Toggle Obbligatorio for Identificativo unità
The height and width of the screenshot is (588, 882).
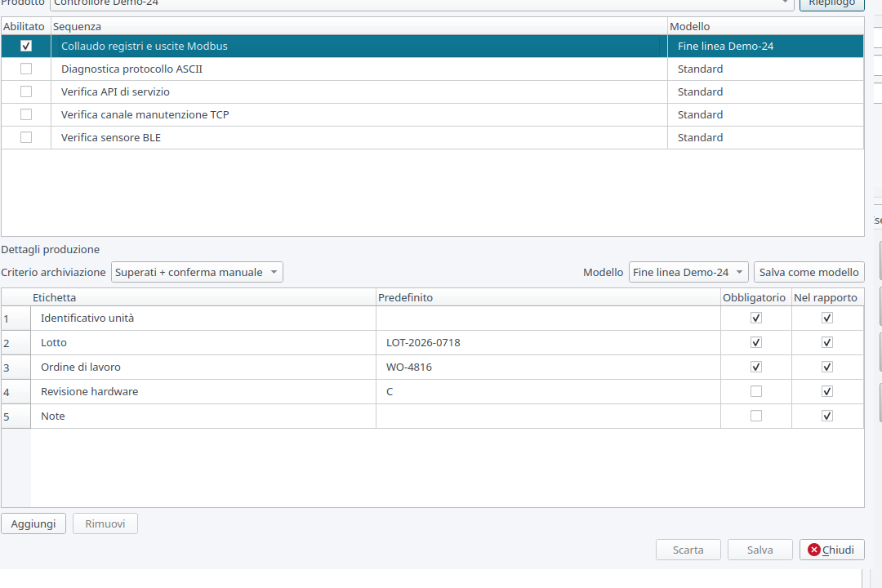756,318
